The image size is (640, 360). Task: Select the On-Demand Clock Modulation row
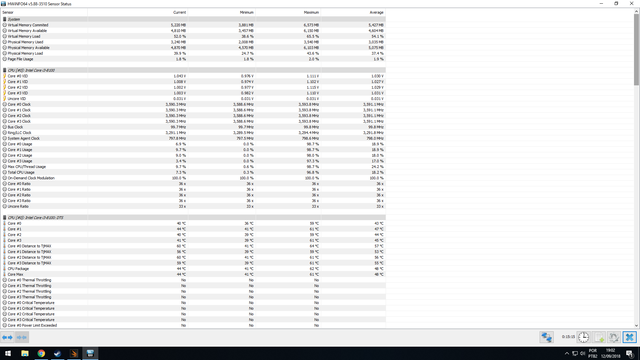coord(193,178)
